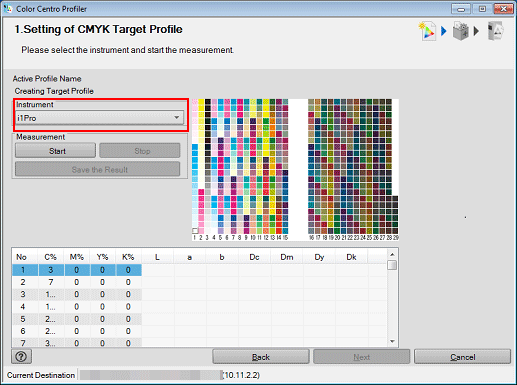Click the table scrollbar down arrow
The height and width of the screenshot is (385, 517).
tap(392, 342)
